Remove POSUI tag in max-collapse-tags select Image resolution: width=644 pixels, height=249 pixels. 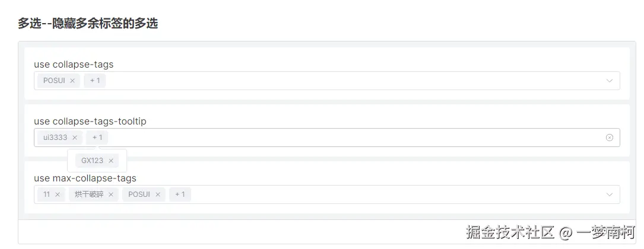(x=157, y=194)
